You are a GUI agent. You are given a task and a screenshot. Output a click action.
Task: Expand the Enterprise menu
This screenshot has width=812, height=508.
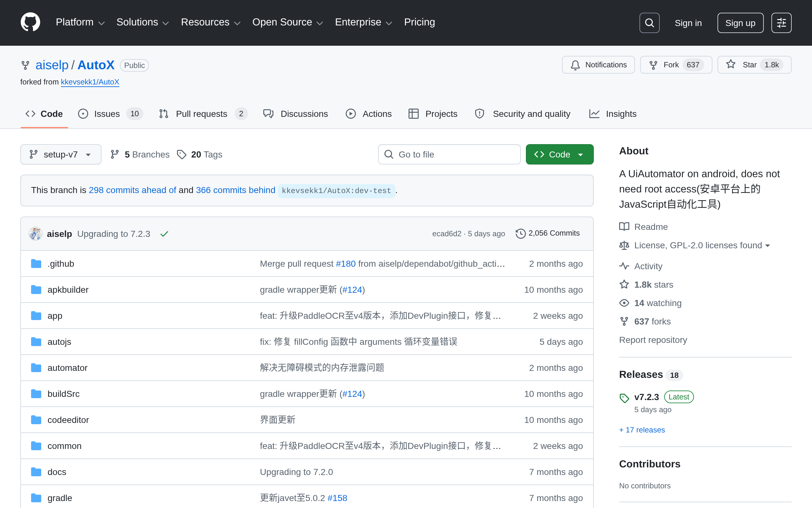coord(363,22)
